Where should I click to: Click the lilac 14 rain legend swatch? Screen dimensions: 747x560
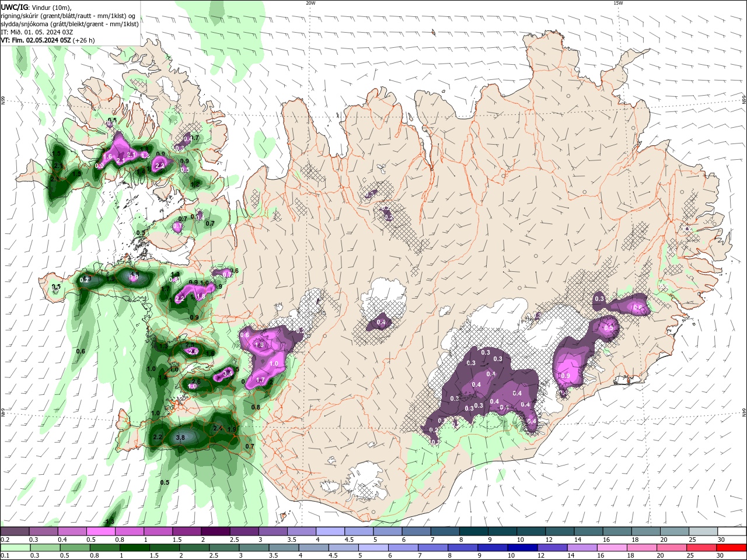tap(582, 548)
